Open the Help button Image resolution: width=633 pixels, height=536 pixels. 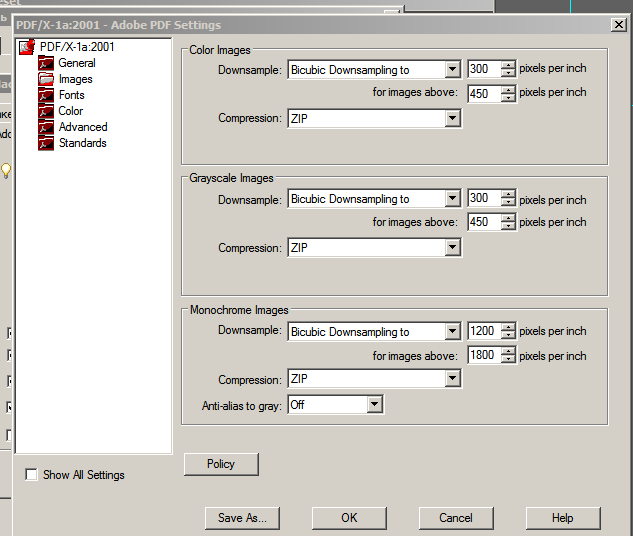563,518
